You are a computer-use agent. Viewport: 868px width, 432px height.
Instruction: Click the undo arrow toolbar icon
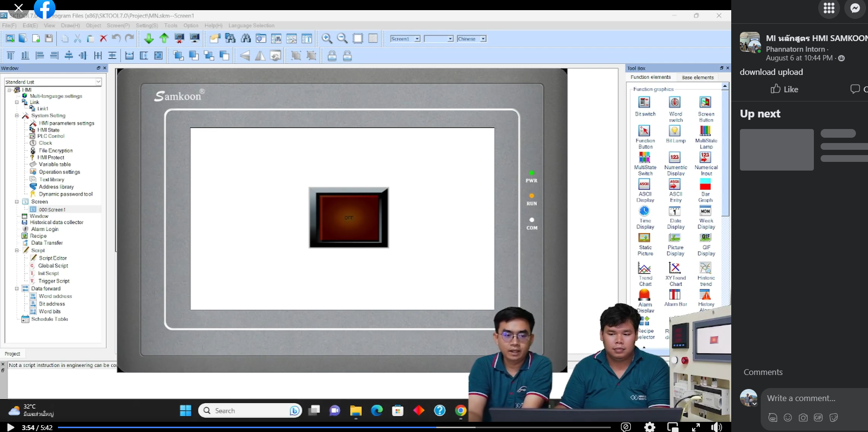coord(116,39)
